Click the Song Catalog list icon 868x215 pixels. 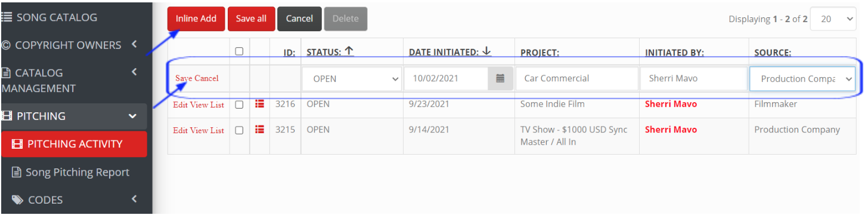coord(8,17)
